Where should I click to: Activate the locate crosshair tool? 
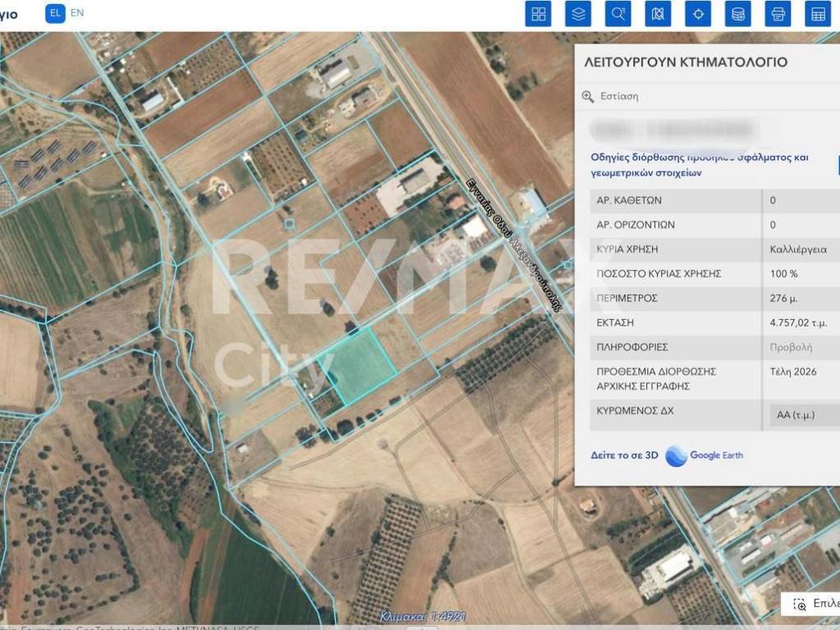coord(698,14)
